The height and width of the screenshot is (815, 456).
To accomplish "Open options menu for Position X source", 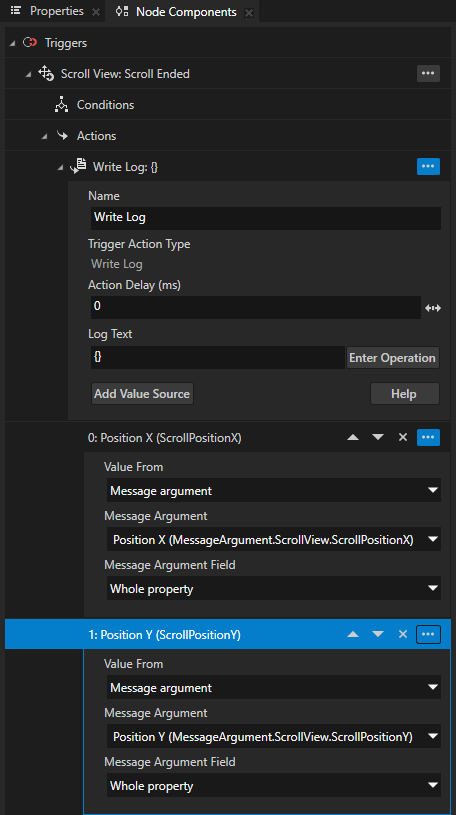I will 428,437.
